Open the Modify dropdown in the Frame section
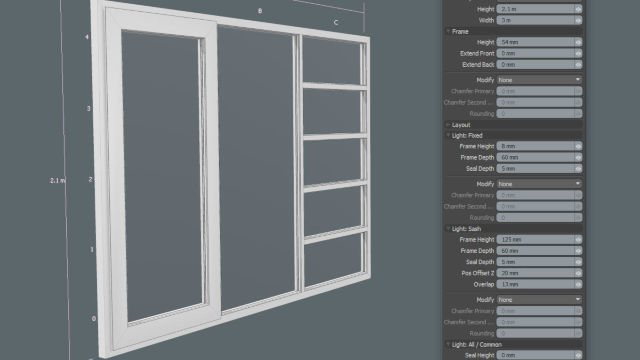 coord(539,80)
